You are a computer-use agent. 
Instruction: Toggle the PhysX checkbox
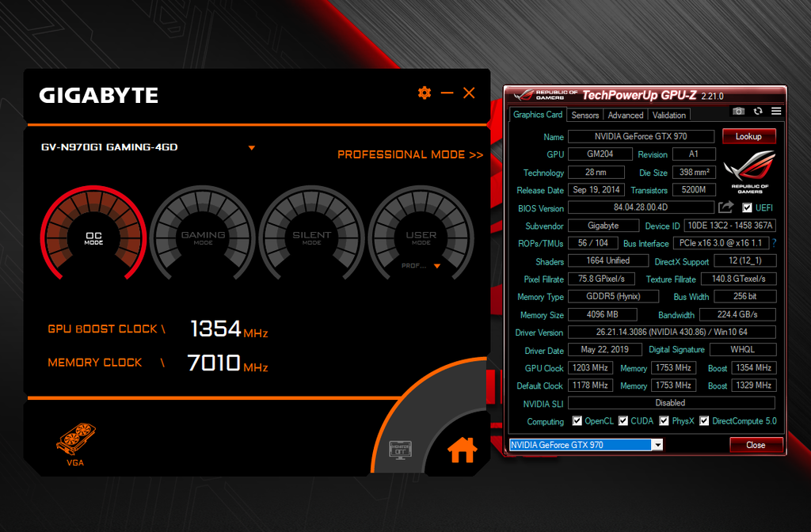click(x=664, y=421)
